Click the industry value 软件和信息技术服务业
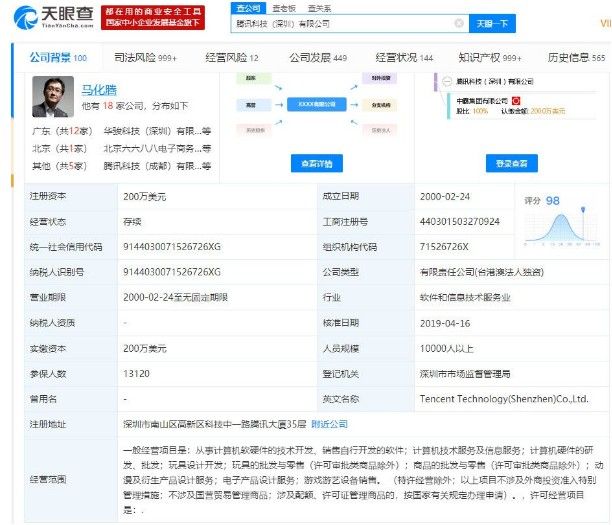The image size is (612, 525). point(465,297)
